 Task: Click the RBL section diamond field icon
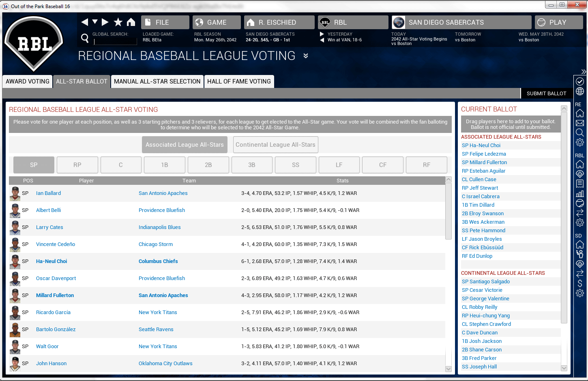click(580, 174)
